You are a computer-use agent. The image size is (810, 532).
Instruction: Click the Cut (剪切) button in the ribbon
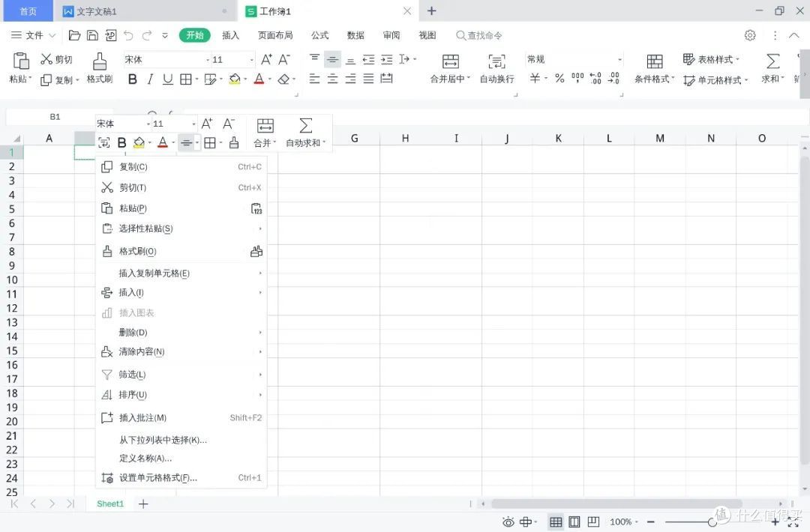(x=57, y=59)
